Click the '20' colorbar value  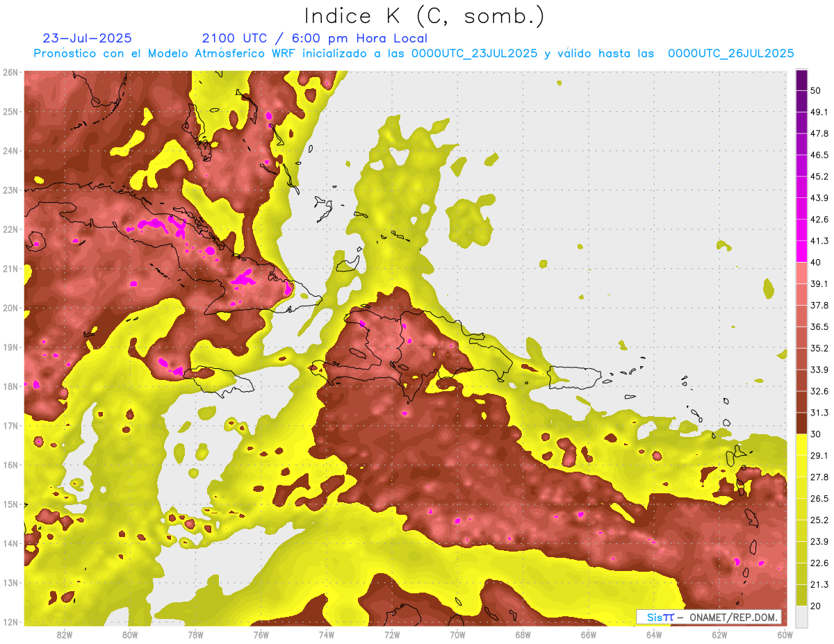point(815,606)
